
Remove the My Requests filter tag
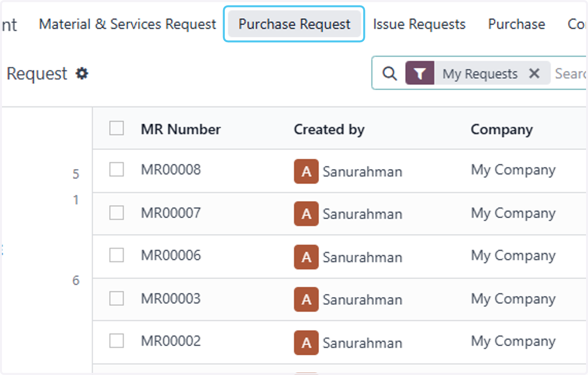click(x=535, y=74)
